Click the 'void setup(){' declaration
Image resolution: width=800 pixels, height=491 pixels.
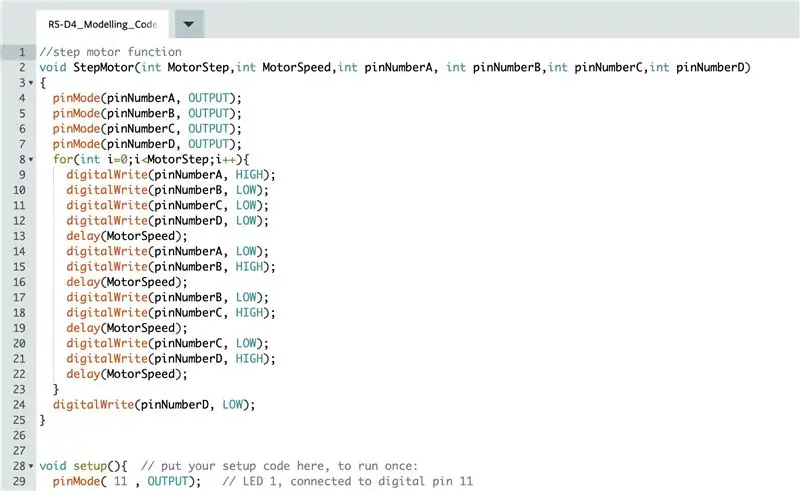coord(83,466)
